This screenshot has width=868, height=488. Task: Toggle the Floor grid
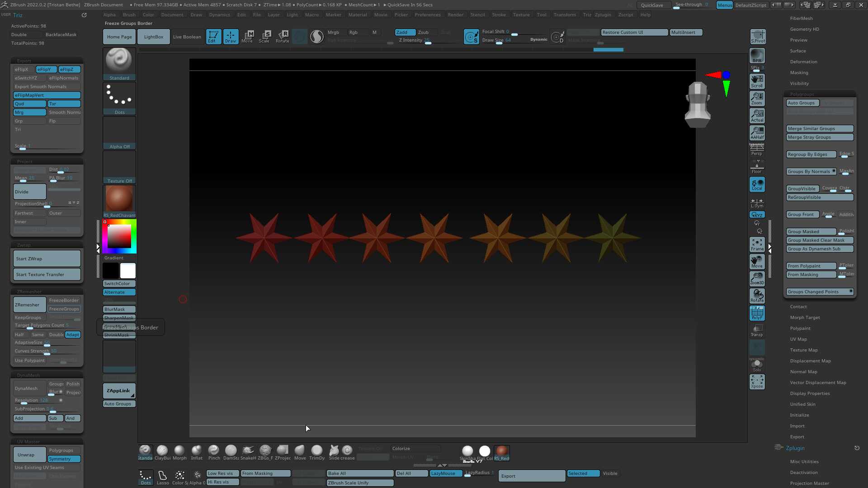[x=757, y=167]
